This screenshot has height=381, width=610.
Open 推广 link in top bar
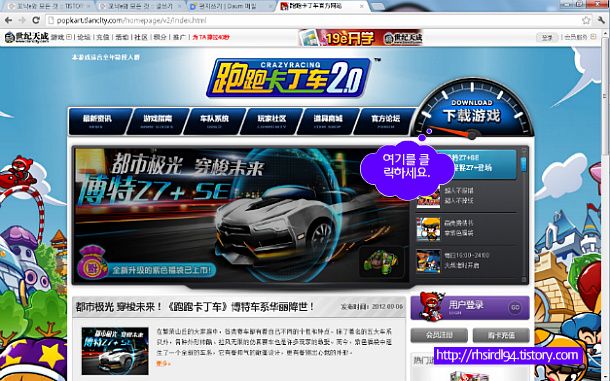click(179, 37)
